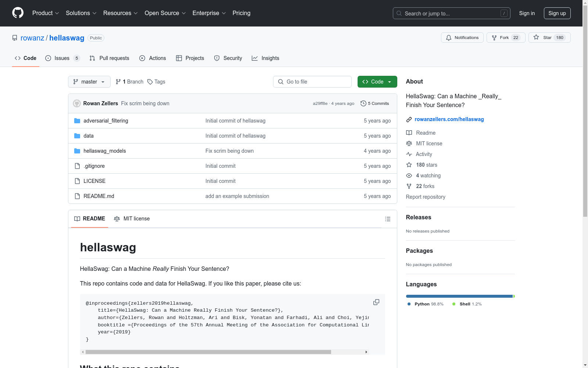588x368 pixels.
Task: Open the green Code dropdown
Action: [377, 82]
